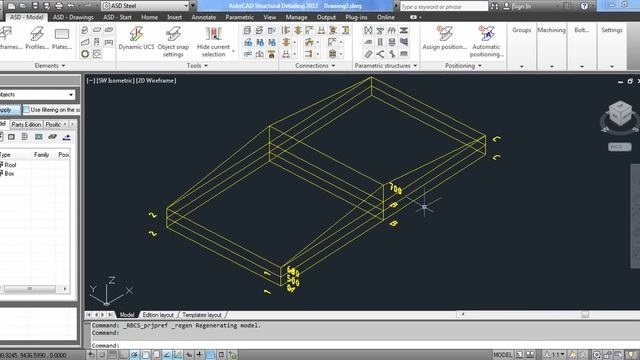Select Parts Edition tab in inspector

pyautogui.click(x=26, y=124)
